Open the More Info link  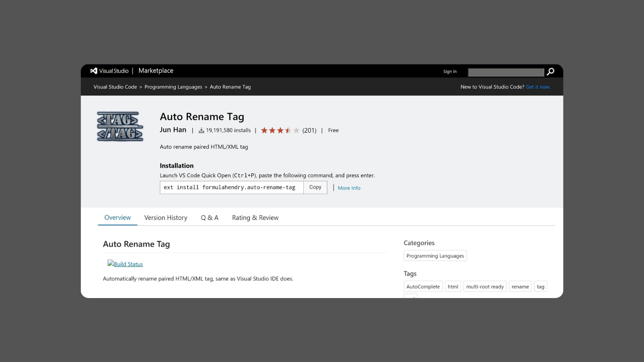[349, 188]
